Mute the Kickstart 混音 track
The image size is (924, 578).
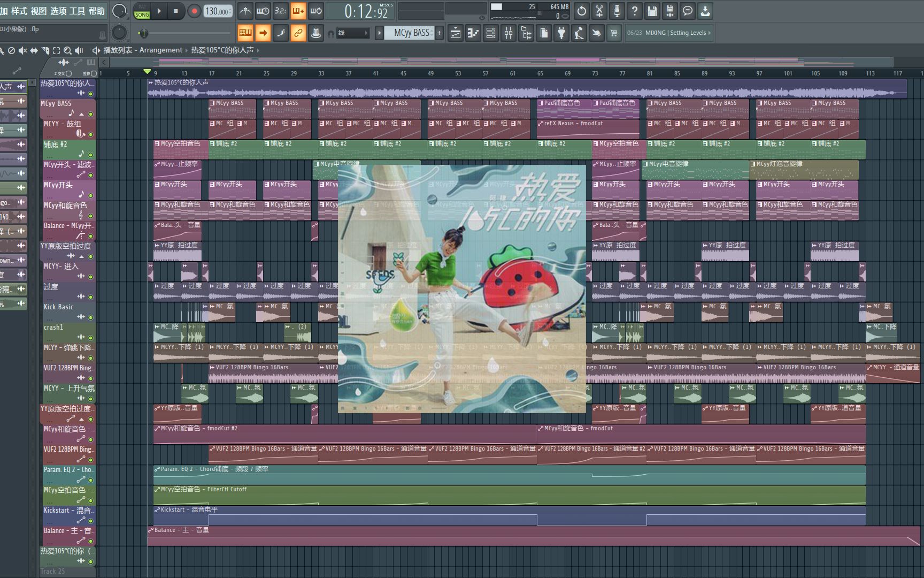pos(90,521)
